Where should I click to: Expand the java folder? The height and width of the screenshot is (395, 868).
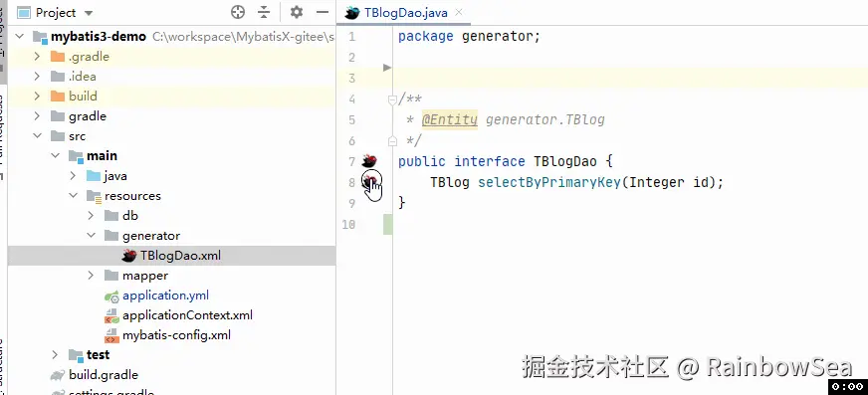point(73,176)
